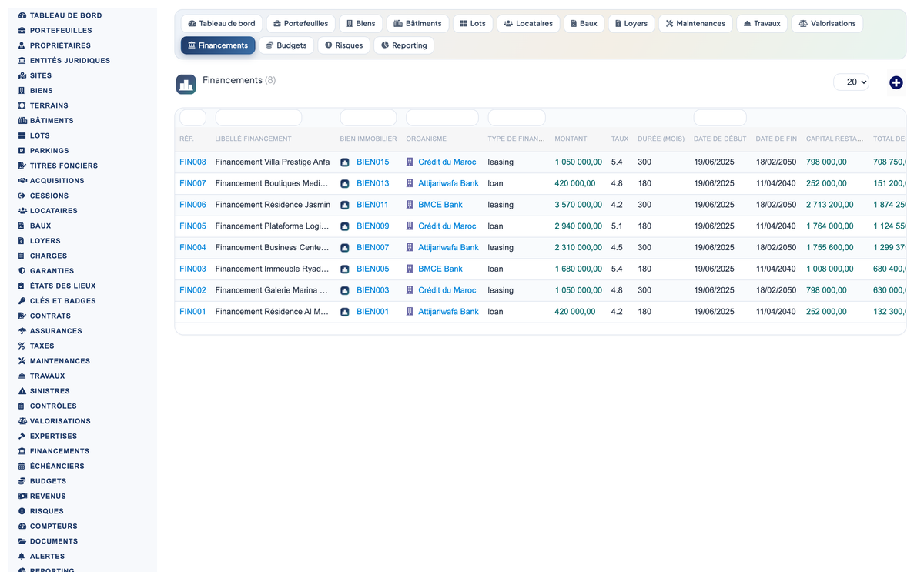Click the text Financement Villa Prestige Anfa
The image size is (924, 572).
273,162
